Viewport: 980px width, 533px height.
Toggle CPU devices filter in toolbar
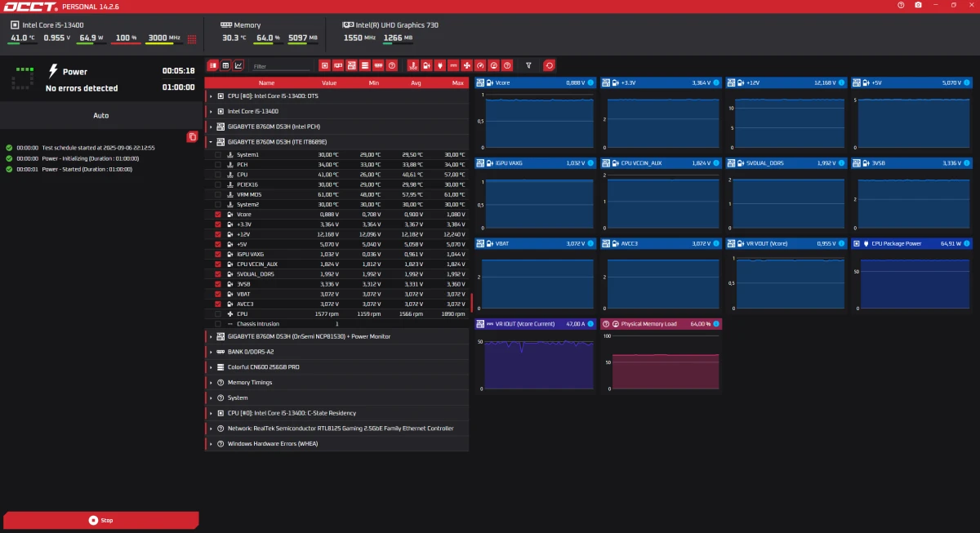(325, 65)
